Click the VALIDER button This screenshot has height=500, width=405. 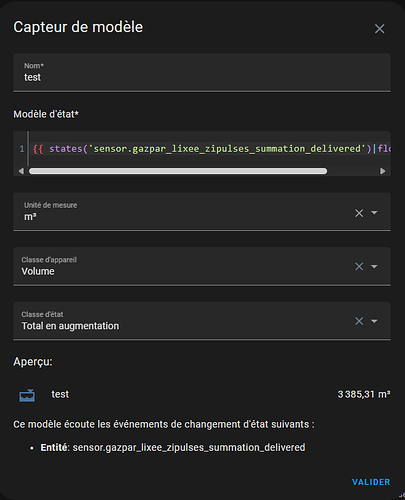coord(371,482)
